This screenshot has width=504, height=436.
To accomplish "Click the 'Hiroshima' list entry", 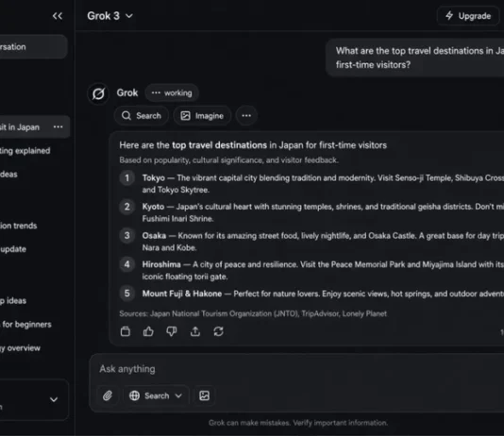I will (311, 270).
